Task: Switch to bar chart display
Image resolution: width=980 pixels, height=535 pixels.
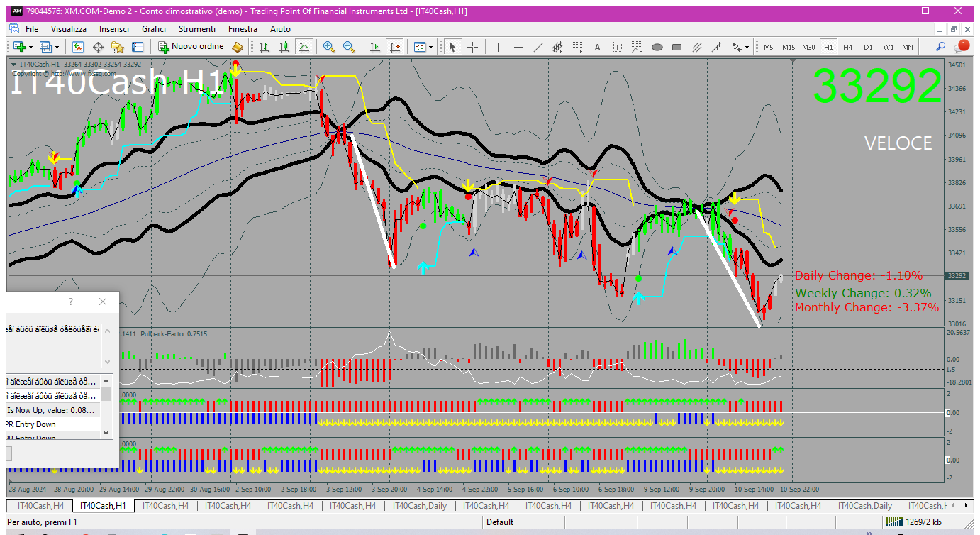Action: [x=265, y=47]
